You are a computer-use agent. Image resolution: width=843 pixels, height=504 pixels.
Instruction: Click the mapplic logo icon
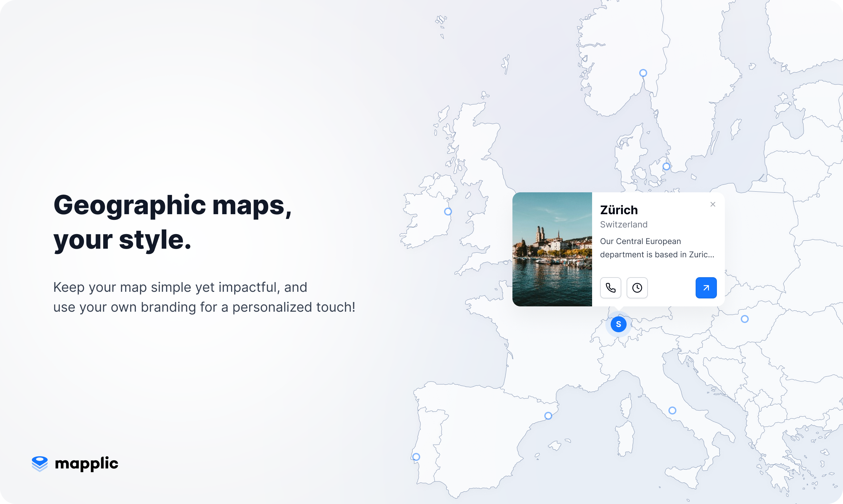(x=39, y=463)
